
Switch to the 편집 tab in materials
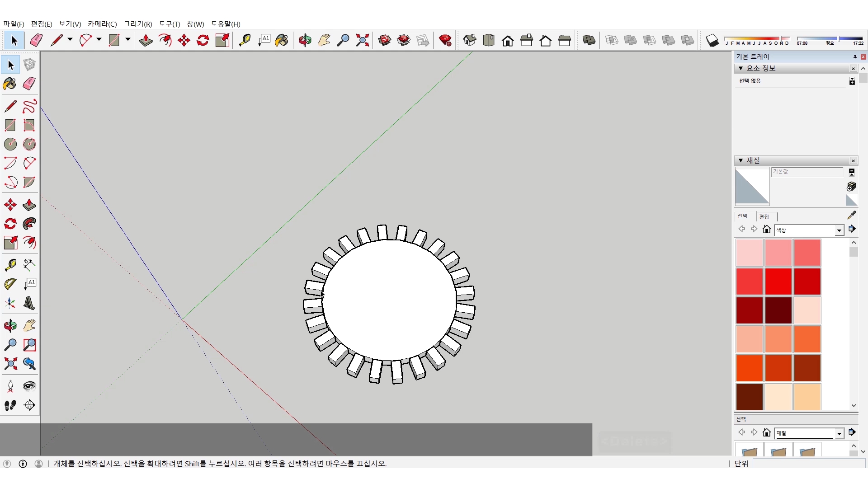(764, 216)
